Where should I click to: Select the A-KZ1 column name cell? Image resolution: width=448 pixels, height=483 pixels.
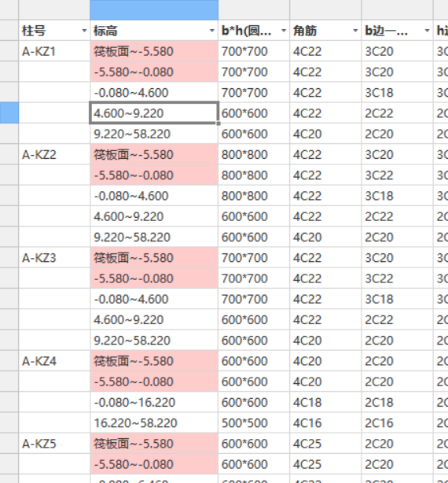(x=54, y=51)
